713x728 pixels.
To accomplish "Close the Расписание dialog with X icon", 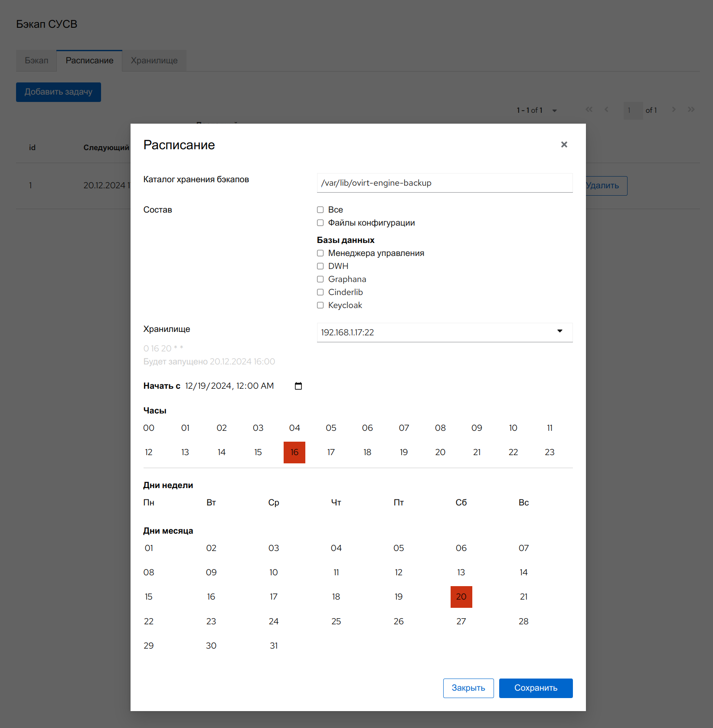I will [x=564, y=144].
